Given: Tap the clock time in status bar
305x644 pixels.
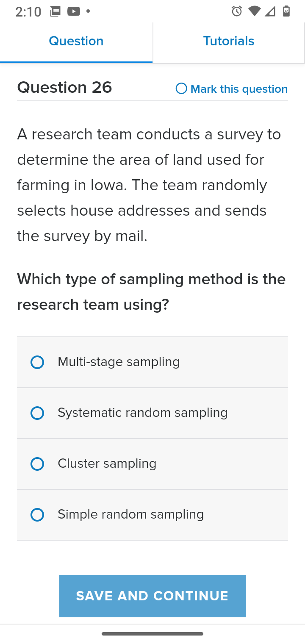Looking at the screenshot, I should pyautogui.click(x=28, y=12).
